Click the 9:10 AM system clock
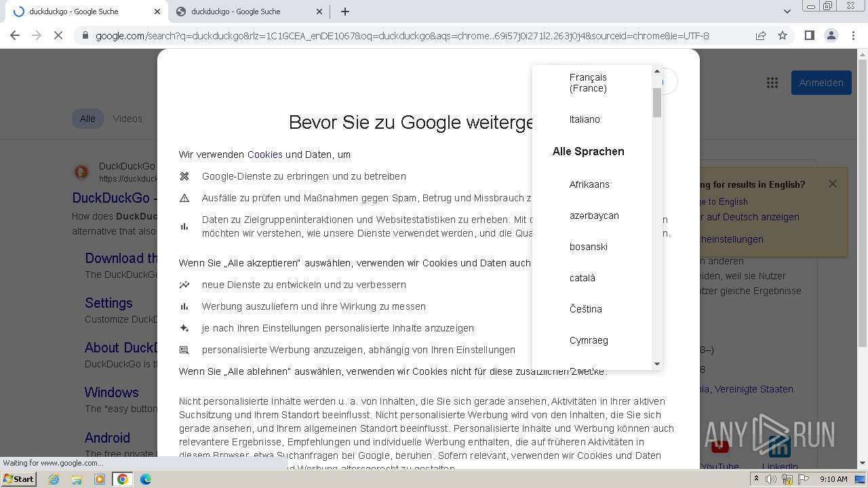 click(833, 479)
